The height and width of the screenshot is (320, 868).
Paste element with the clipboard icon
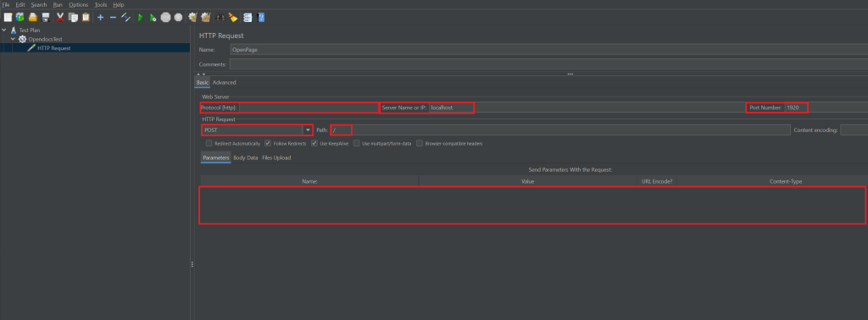coord(86,18)
